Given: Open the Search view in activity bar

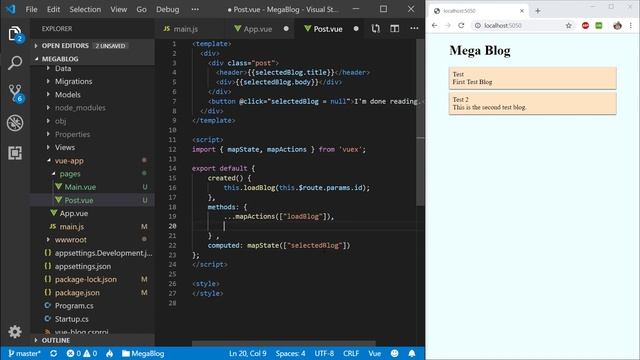Looking at the screenshot, I should [x=15, y=63].
